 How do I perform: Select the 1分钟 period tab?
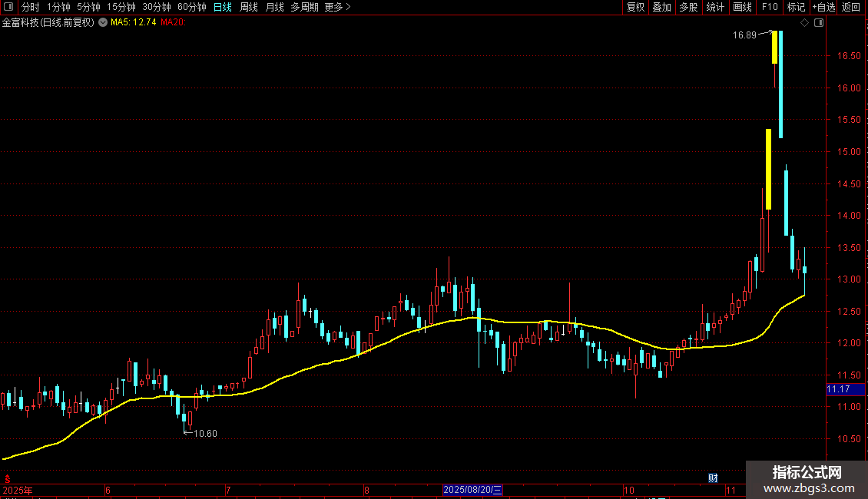[58, 7]
